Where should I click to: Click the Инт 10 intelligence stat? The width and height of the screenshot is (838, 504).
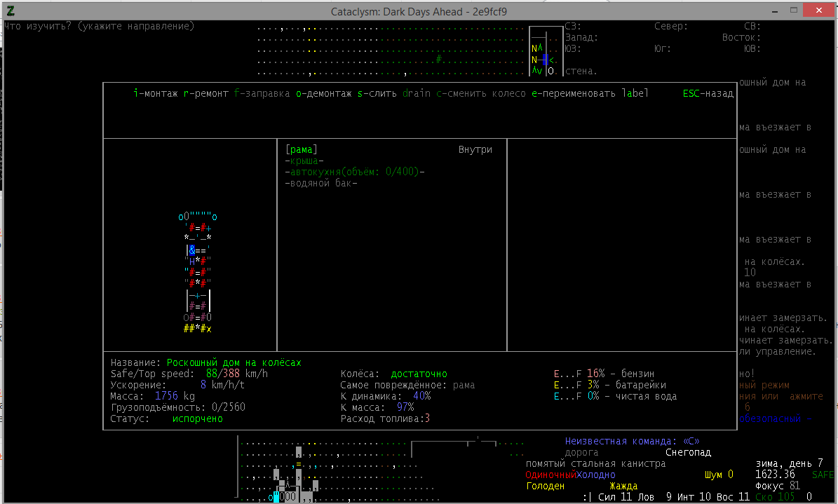pyautogui.click(x=694, y=497)
